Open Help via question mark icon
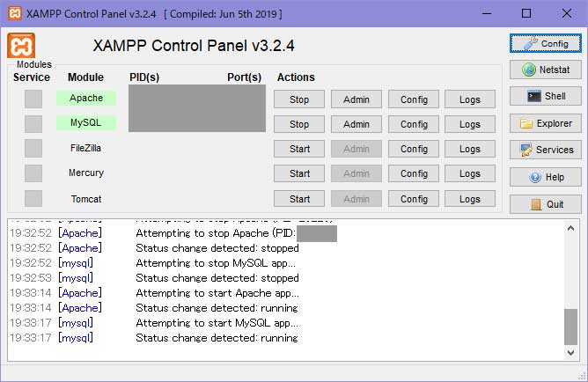 click(x=545, y=177)
